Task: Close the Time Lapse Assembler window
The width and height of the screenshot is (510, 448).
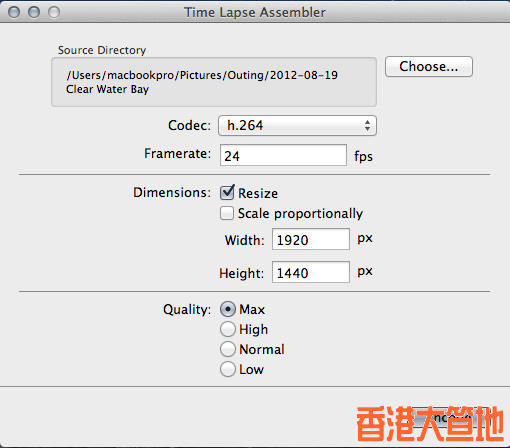Action: [14, 12]
